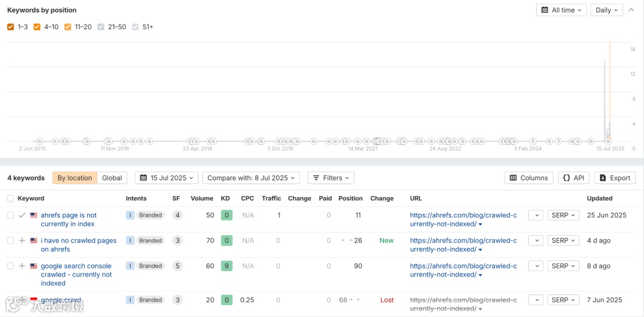Click the filter lines icon

tap(316, 178)
